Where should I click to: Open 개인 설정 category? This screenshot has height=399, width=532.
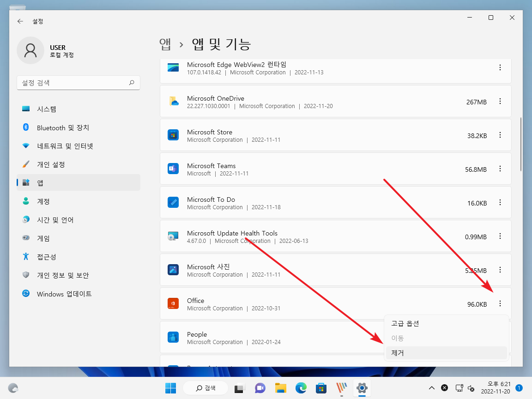(x=79, y=164)
